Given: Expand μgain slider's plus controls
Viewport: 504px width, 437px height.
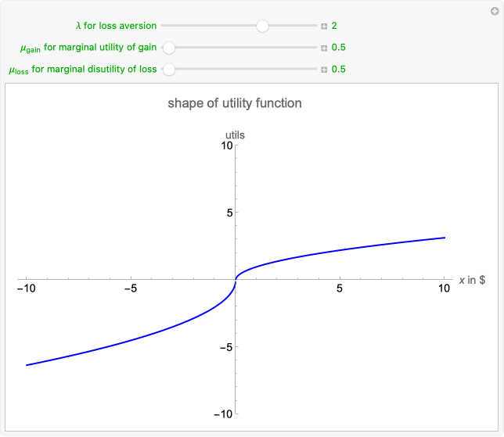Looking at the screenshot, I should click(324, 48).
